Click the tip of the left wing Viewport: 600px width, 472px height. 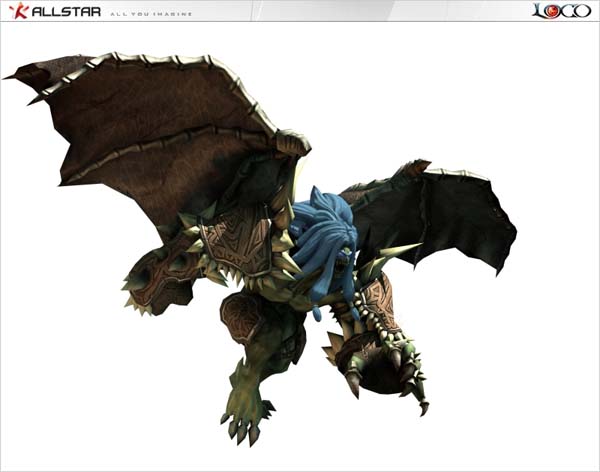14,74
